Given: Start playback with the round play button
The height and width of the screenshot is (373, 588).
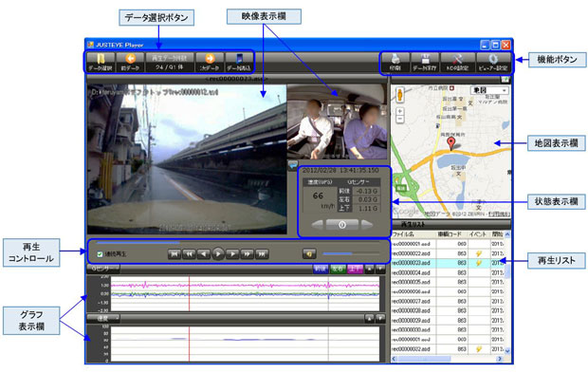Looking at the screenshot, I should 218,254.
